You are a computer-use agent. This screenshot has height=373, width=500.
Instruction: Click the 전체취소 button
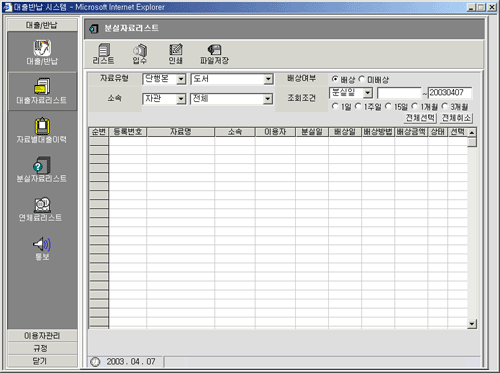pos(456,118)
